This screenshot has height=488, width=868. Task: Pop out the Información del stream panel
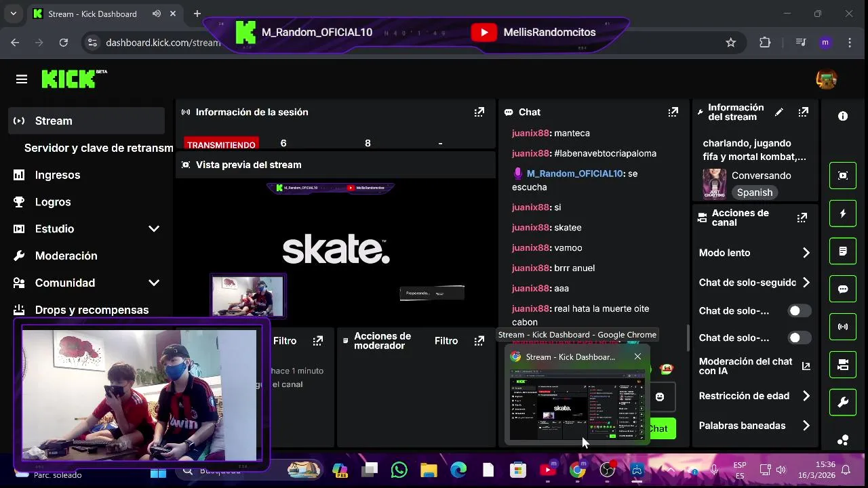point(804,112)
